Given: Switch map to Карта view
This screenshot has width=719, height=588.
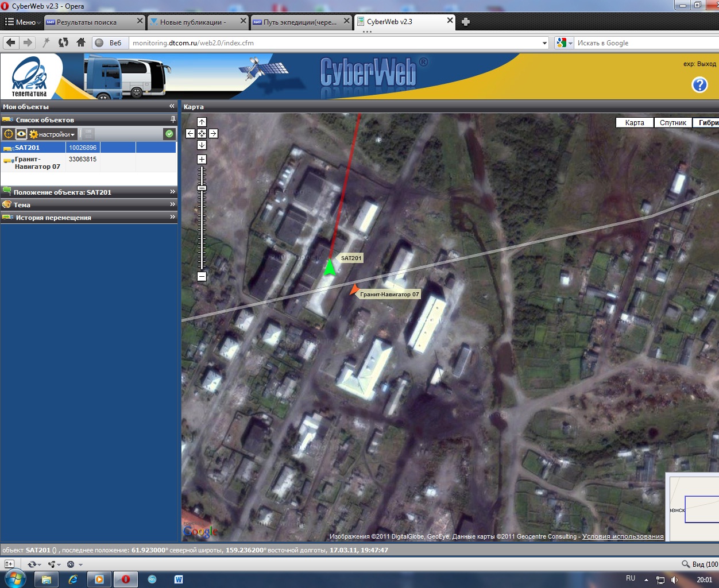Looking at the screenshot, I should (635, 122).
